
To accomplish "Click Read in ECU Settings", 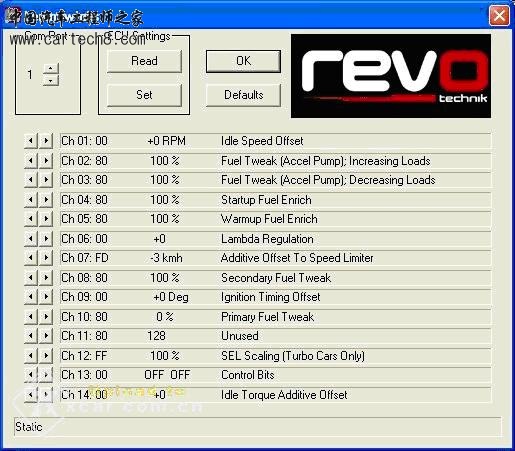I will pyautogui.click(x=144, y=61).
